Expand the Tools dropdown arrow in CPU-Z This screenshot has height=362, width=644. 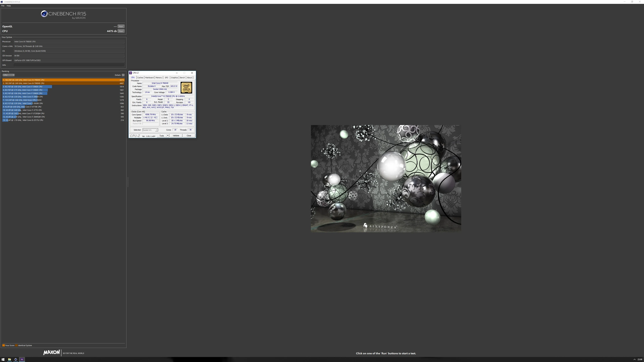[x=168, y=136]
